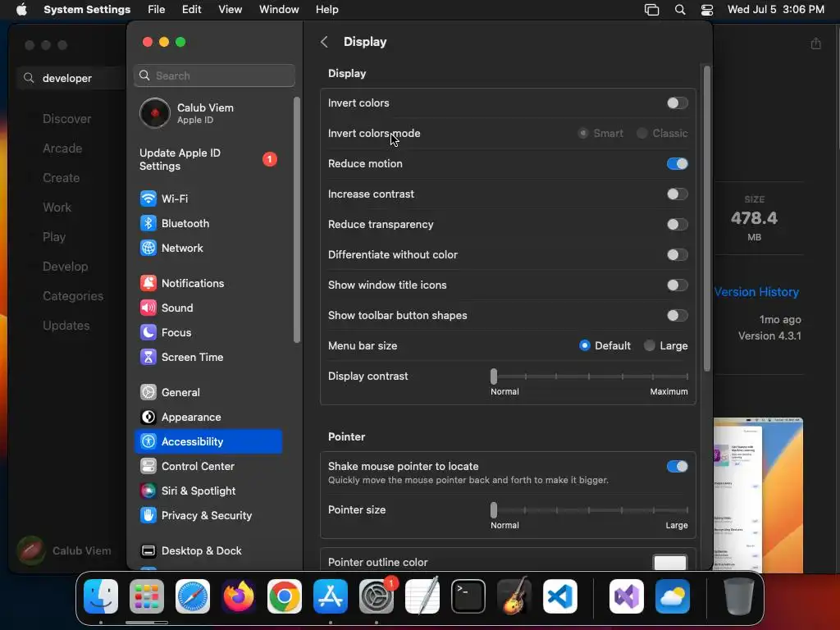Open Wi-Fi settings in sidebar
Screen dimensions: 840x630
(x=208, y=199)
